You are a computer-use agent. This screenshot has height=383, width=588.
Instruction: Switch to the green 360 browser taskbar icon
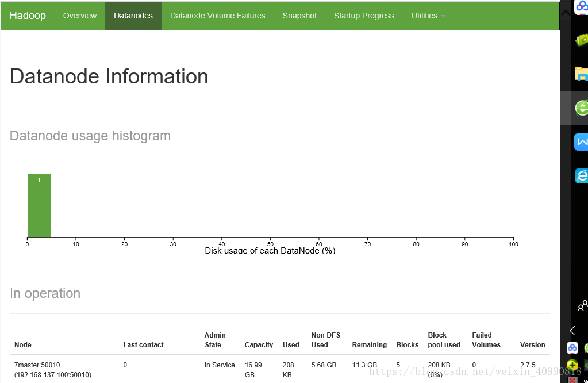(x=582, y=108)
